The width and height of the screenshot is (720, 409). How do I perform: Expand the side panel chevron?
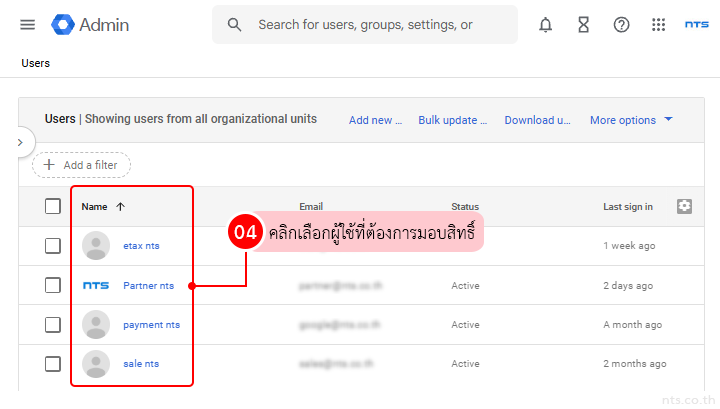tap(20, 142)
